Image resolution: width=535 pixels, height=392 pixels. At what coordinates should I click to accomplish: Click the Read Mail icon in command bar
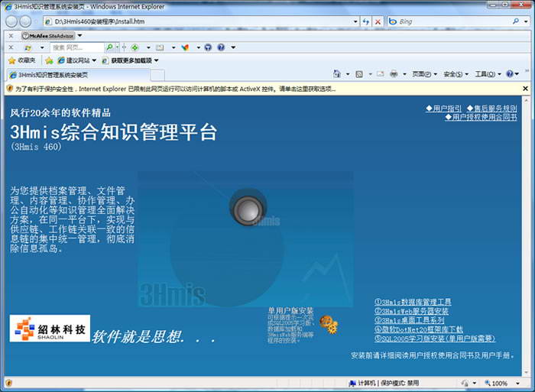(x=381, y=73)
